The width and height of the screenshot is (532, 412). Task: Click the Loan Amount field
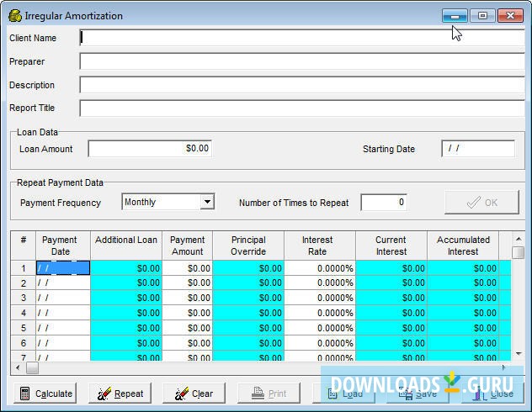[150, 148]
